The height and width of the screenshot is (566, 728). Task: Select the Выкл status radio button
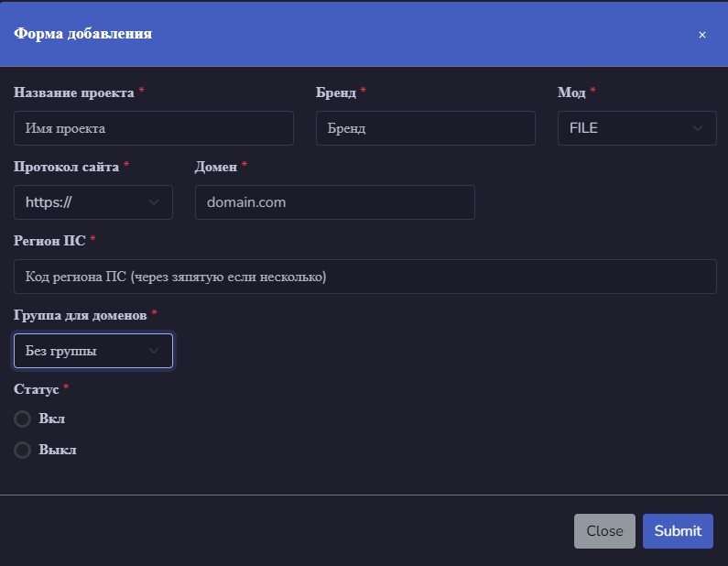click(x=23, y=451)
